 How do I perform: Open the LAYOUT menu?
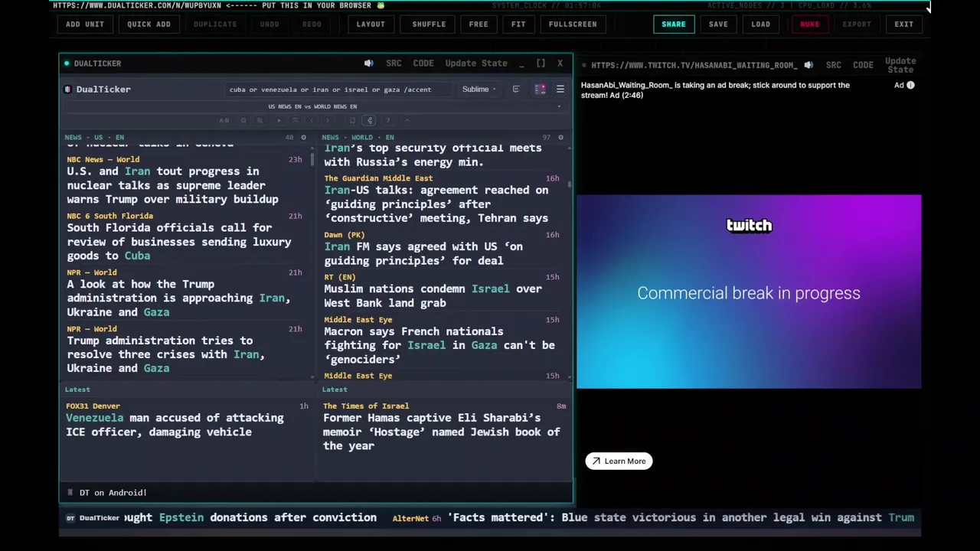[x=371, y=24]
